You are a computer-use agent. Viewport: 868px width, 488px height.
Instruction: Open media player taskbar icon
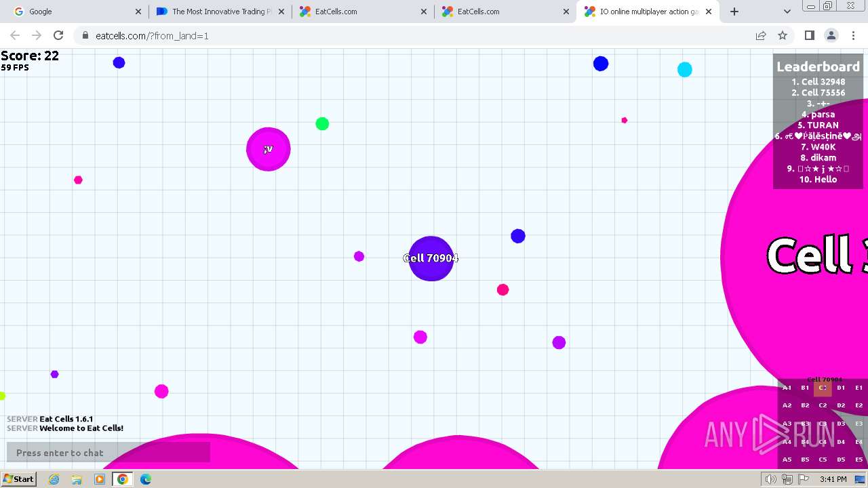pos(100,479)
